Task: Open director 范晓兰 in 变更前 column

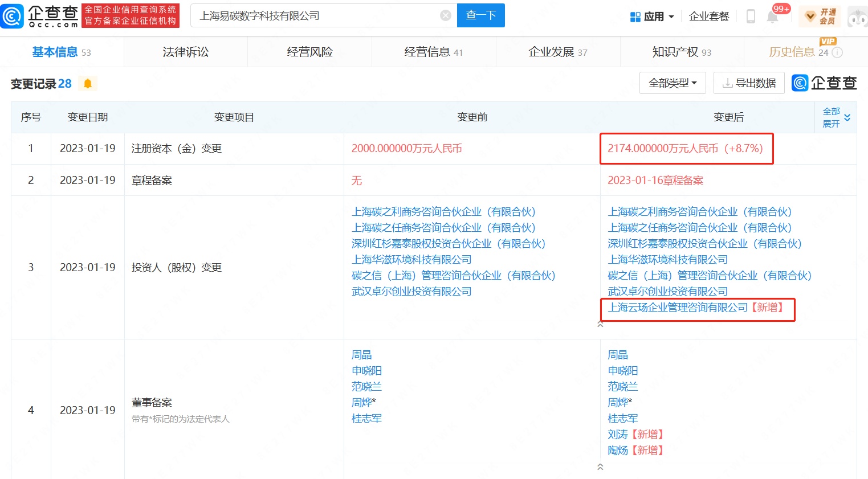Action: tap(366, 387)
